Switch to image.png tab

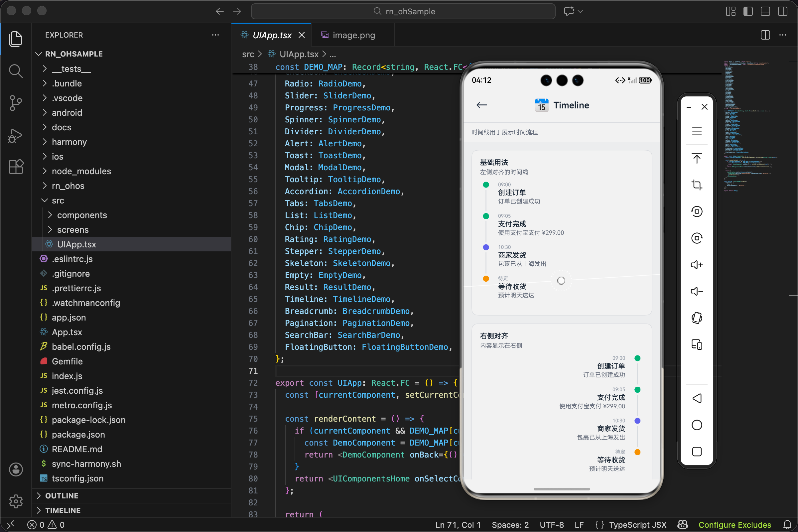[353, 35]
